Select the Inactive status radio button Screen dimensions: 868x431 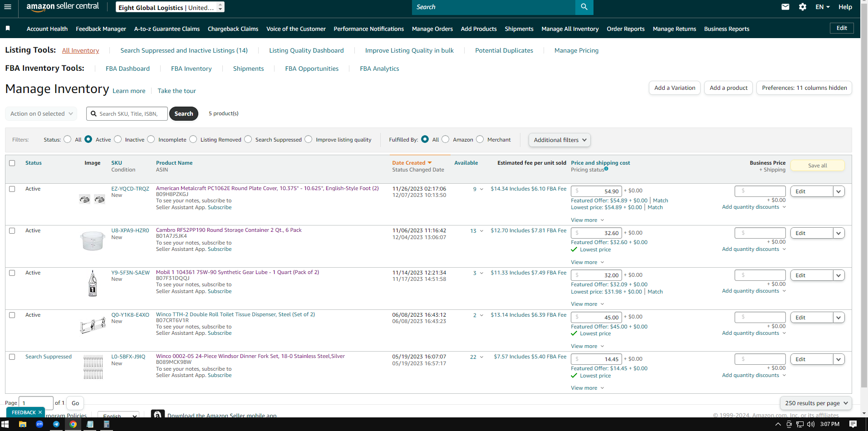[x=118, y=139]
